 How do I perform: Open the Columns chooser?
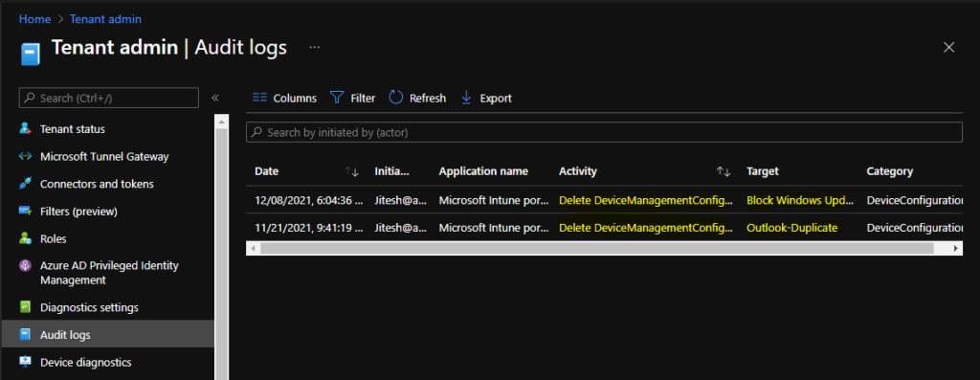tap(284, 99)
